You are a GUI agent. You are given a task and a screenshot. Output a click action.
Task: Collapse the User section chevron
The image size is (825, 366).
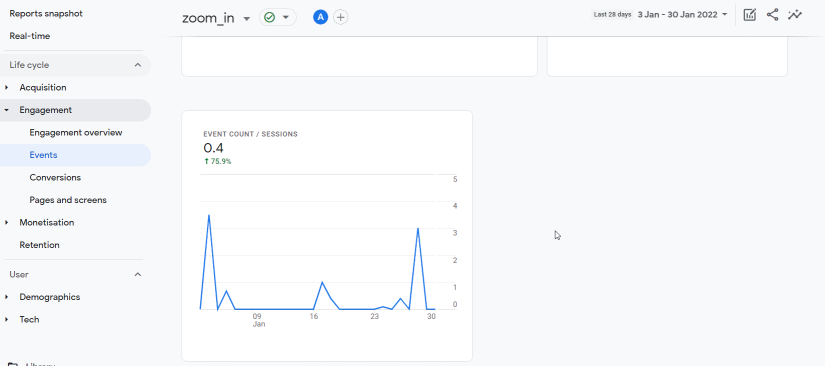(138, 274)
